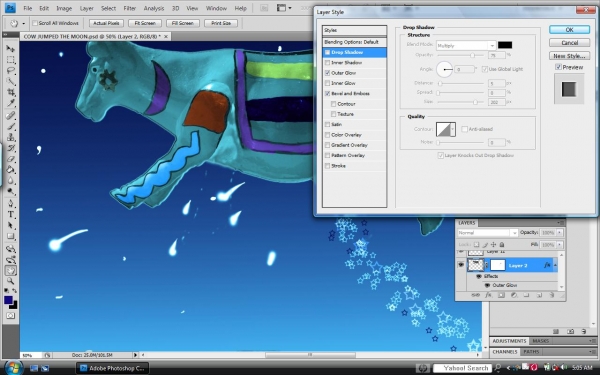This screenshot has width=600, height=375.
Task: Create new adjustment layer icon
Action: (x=514, y=295)
